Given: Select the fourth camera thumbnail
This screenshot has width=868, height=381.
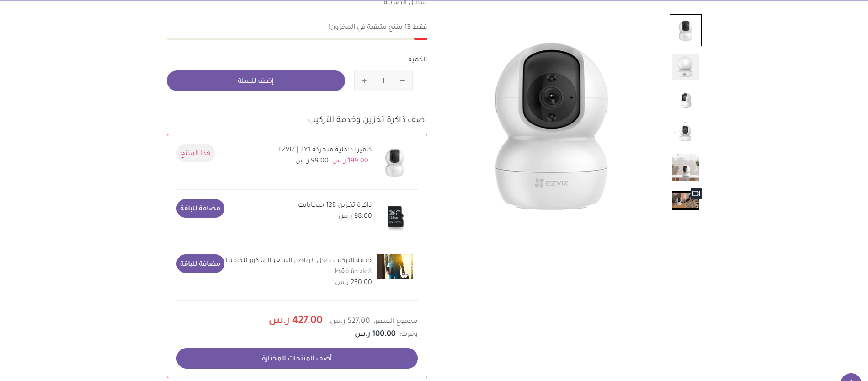Looking at the screenshot, I should pos(686,133).
